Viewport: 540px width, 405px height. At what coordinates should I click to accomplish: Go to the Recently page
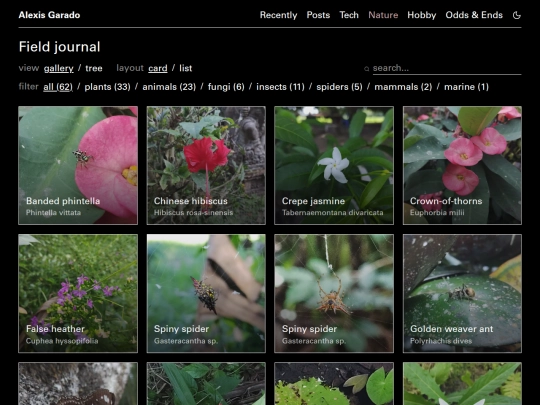[x=278, y=15]
